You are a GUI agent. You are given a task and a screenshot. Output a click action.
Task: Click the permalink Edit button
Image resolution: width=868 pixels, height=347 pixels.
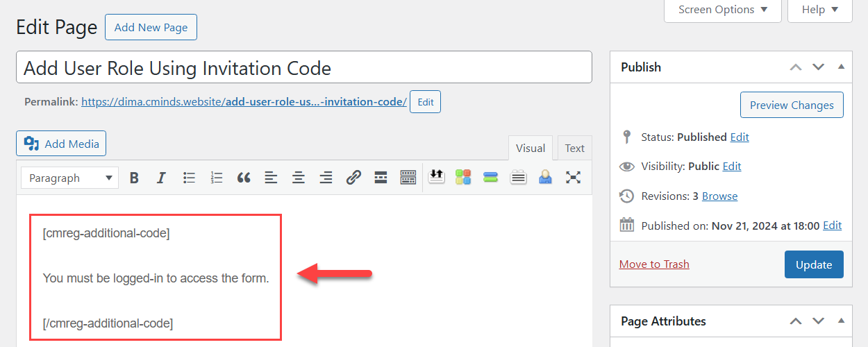pyautogui.click(x=425, y=102)
